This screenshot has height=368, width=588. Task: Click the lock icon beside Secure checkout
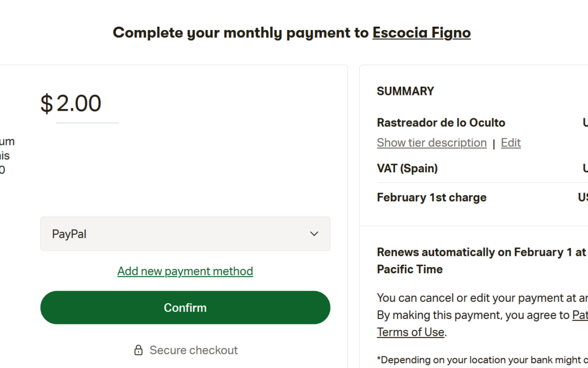(x=139, y=350)
